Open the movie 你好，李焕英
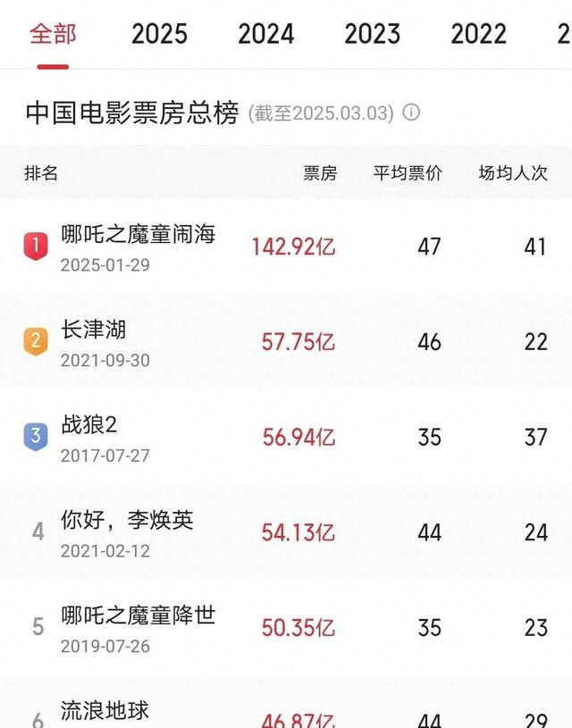 127,520
